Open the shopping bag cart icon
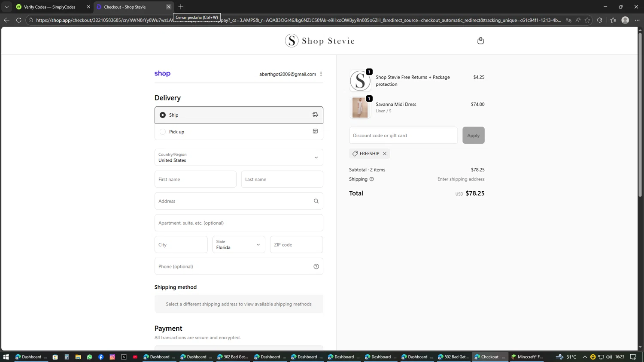 [x=480, y=41]
